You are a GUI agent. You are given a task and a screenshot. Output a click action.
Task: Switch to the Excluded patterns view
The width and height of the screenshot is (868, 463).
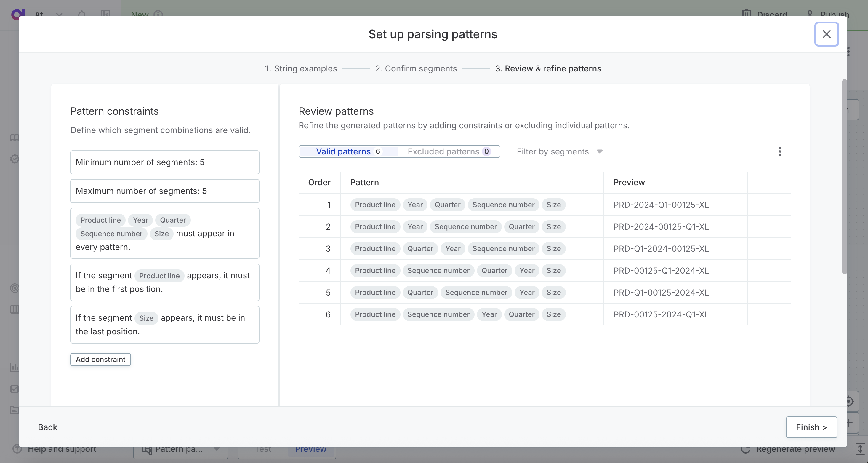(x=443, y=151)
